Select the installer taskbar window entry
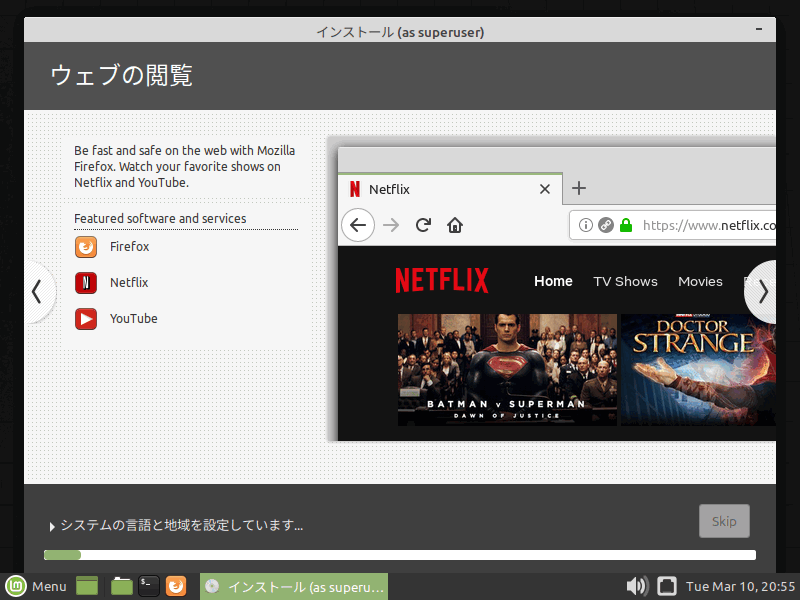 [294, 586]
